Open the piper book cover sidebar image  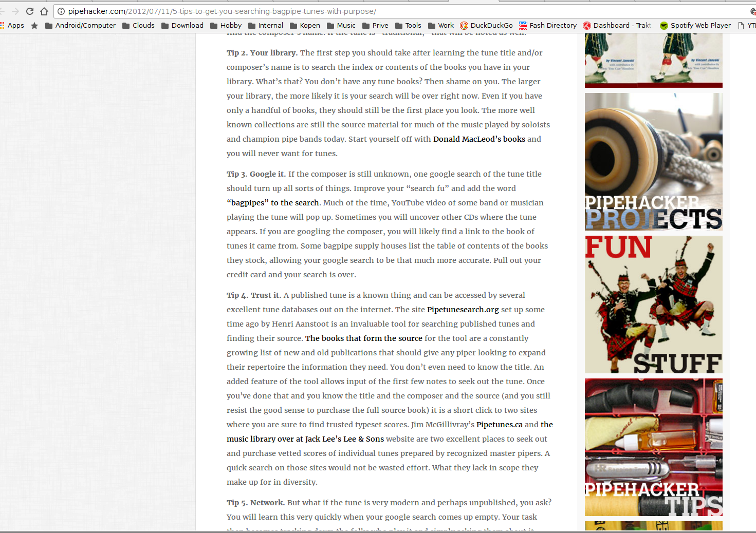tap(654, 61)
